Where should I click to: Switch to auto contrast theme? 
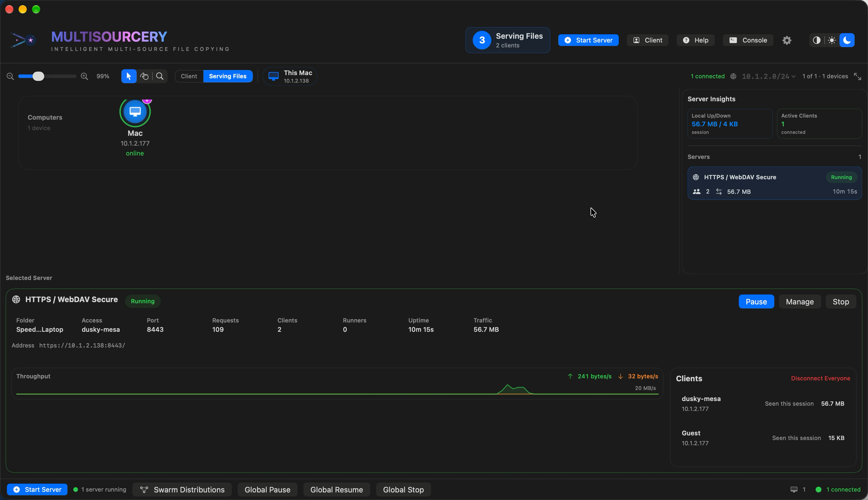pos(817,40)
